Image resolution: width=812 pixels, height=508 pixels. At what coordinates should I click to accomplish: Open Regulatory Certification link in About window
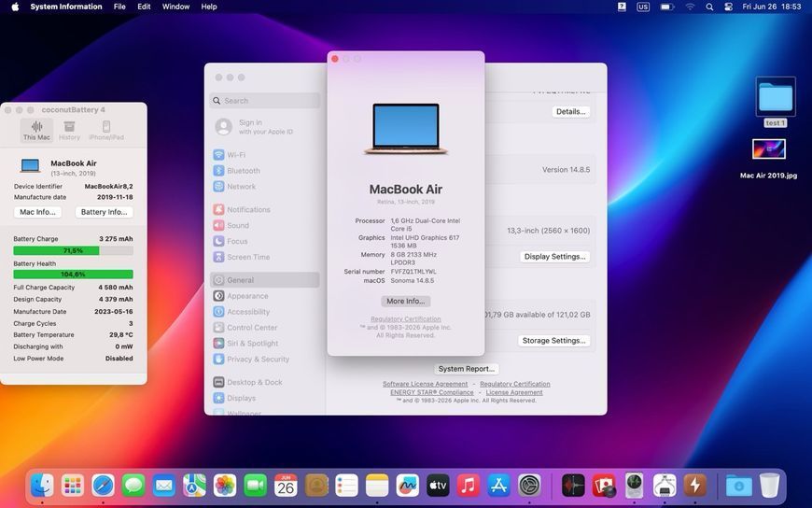point(405,318)
